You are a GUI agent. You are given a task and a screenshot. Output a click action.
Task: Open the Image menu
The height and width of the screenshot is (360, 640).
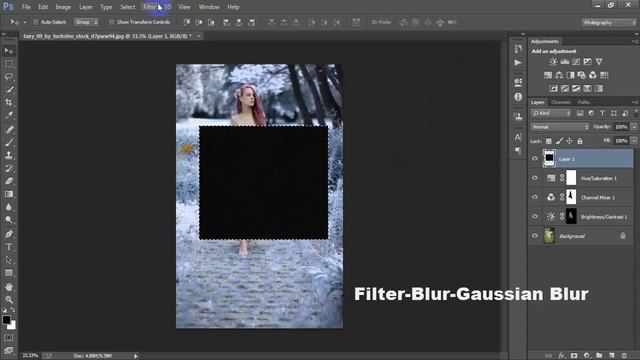tap(63, 7)
